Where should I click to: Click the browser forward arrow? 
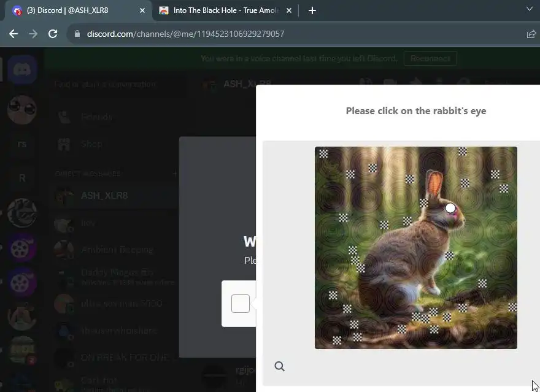[33, 34]
